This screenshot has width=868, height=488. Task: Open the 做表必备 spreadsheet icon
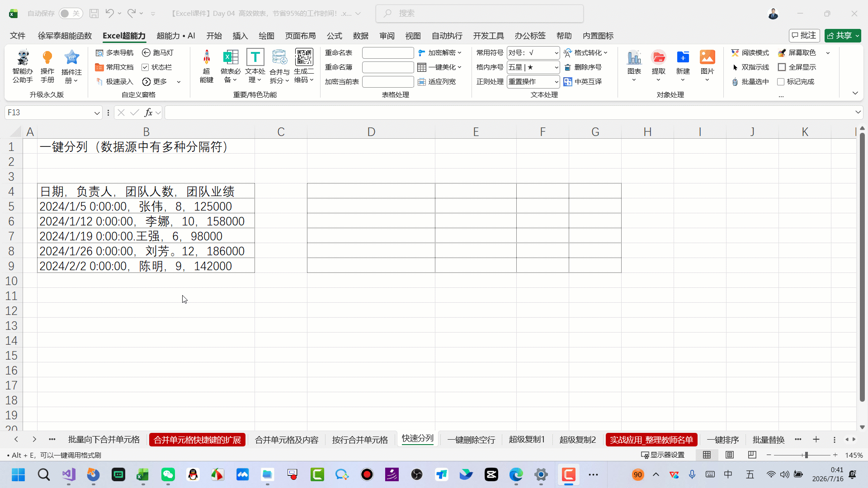231,66
